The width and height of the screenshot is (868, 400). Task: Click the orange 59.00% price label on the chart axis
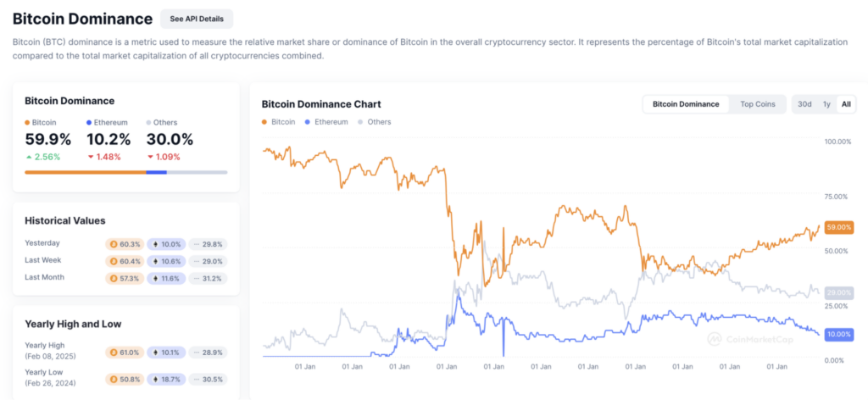837,228
